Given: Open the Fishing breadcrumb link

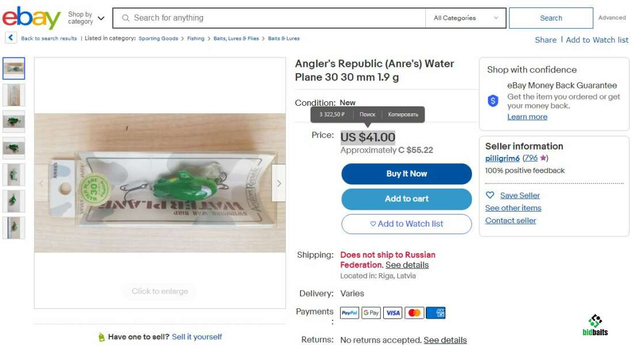Looking at the screenshot, I should point(196,39).
